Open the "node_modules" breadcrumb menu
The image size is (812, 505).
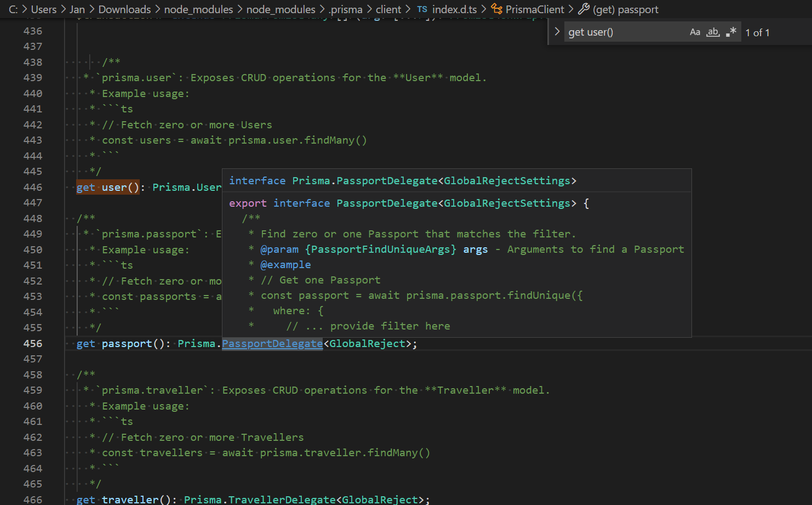pyautogui.click(x=199, y=9)
